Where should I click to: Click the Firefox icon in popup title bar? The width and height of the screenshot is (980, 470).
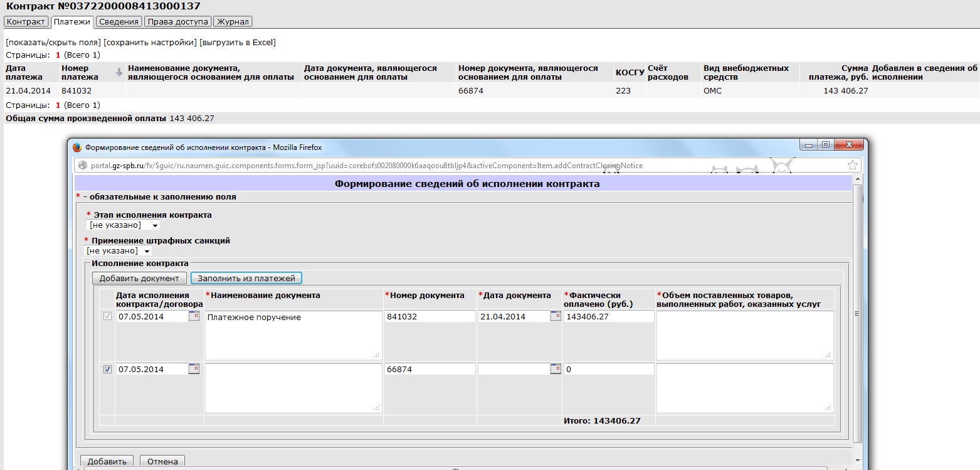point(77,147)
